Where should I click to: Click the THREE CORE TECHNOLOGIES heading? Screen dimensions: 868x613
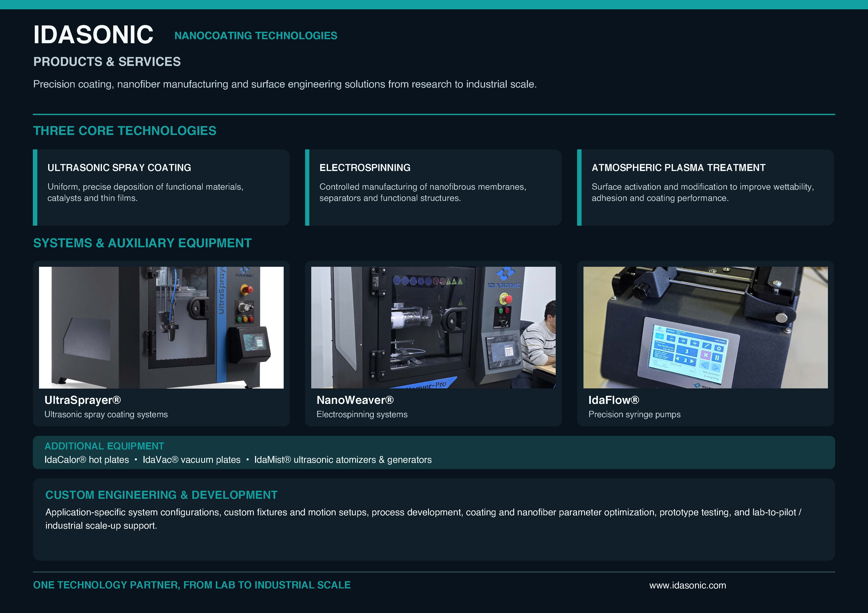[x=125, y=131]
